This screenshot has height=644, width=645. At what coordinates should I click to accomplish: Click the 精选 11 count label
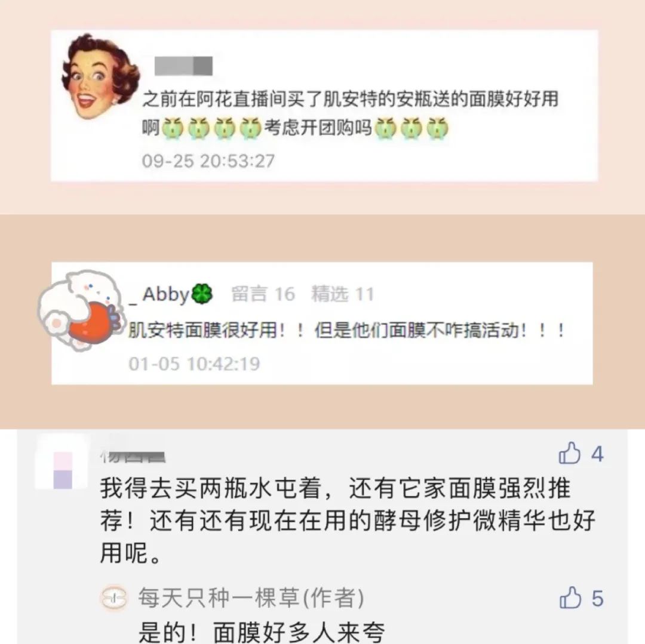pyautogui.click(x=343, y=294)
